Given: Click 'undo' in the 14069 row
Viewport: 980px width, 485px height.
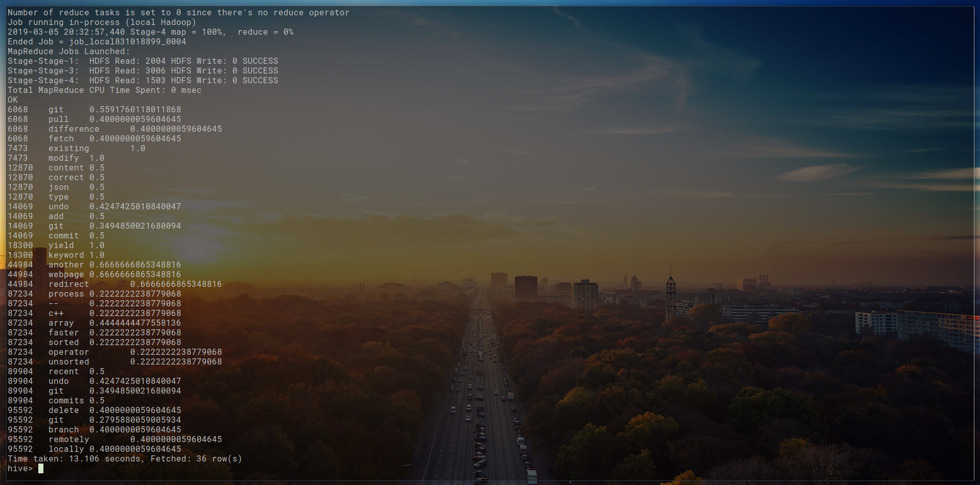Looking at the screenshot, I should [x=59, y=206].
